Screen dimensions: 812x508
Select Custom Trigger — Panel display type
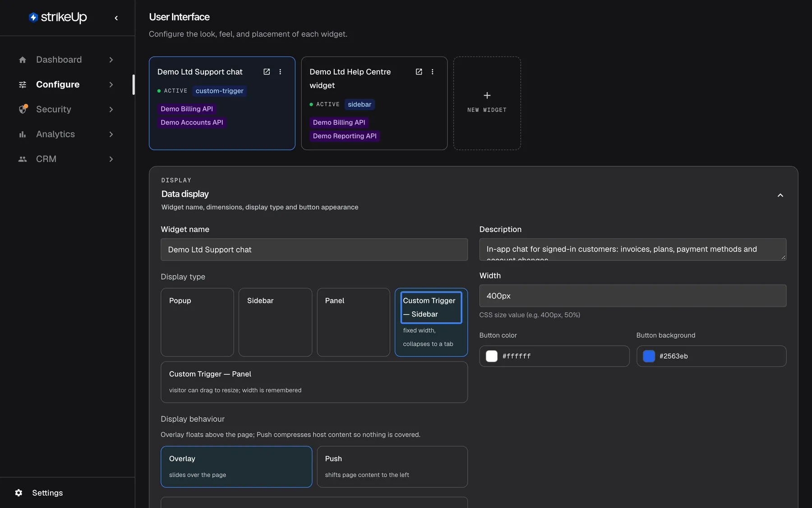pyautogui.click(x=314, y=382)
